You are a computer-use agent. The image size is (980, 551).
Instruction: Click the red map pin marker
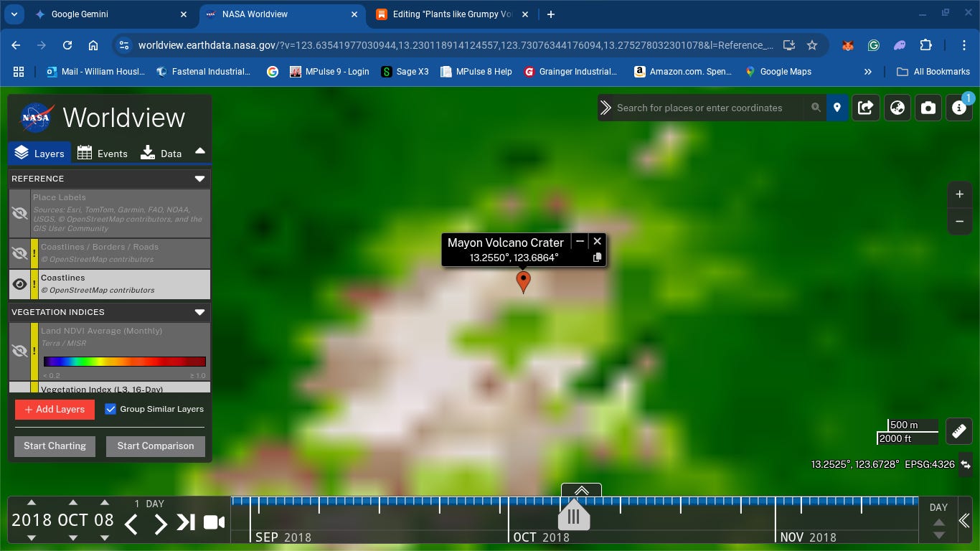tap(524, 282)
